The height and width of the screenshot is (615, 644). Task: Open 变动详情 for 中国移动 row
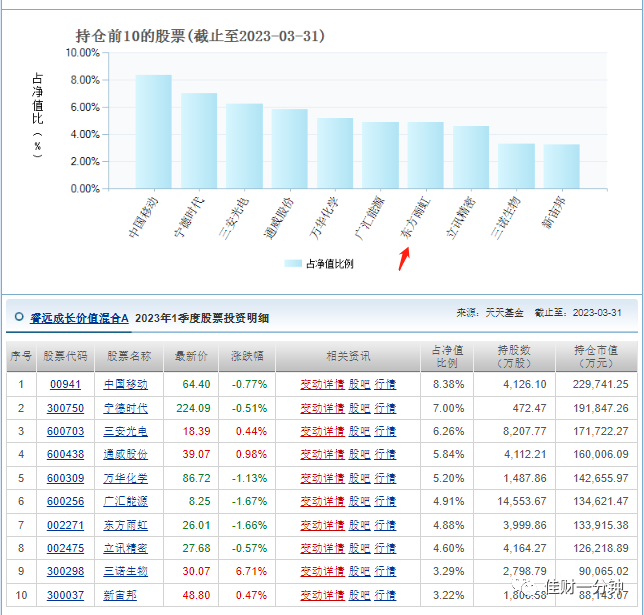[x=322, y=385]
